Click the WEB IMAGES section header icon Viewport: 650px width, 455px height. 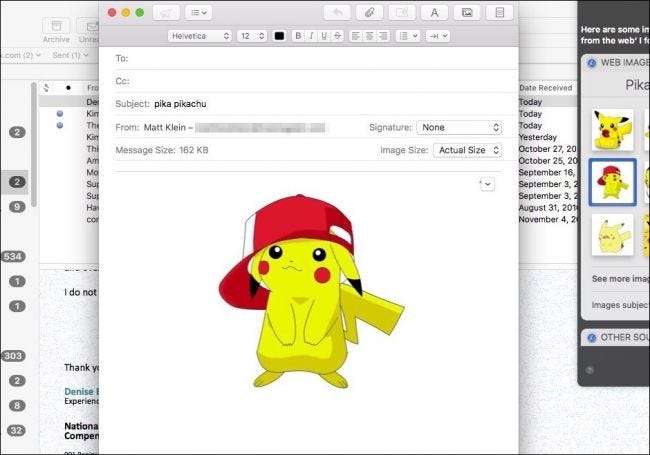592,63
